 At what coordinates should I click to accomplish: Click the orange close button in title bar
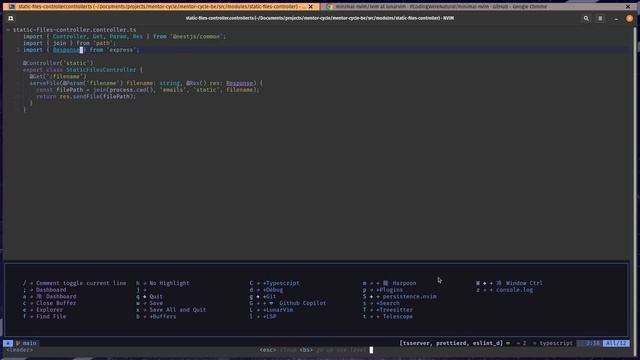(629, 18)
